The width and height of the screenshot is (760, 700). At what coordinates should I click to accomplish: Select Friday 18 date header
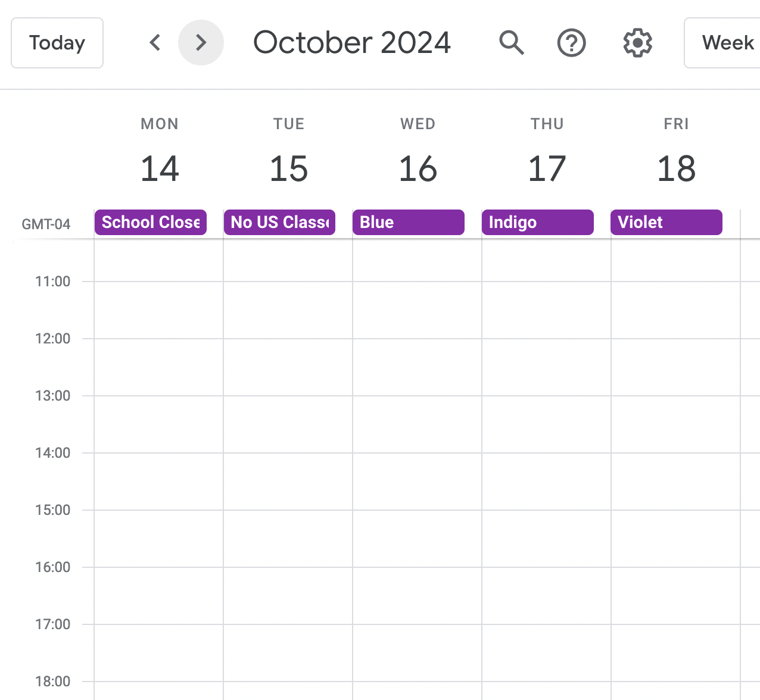pos(677,168)
